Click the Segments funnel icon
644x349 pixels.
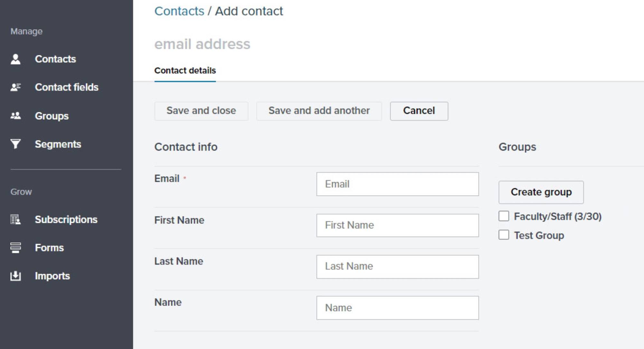[x=15, y=144]
